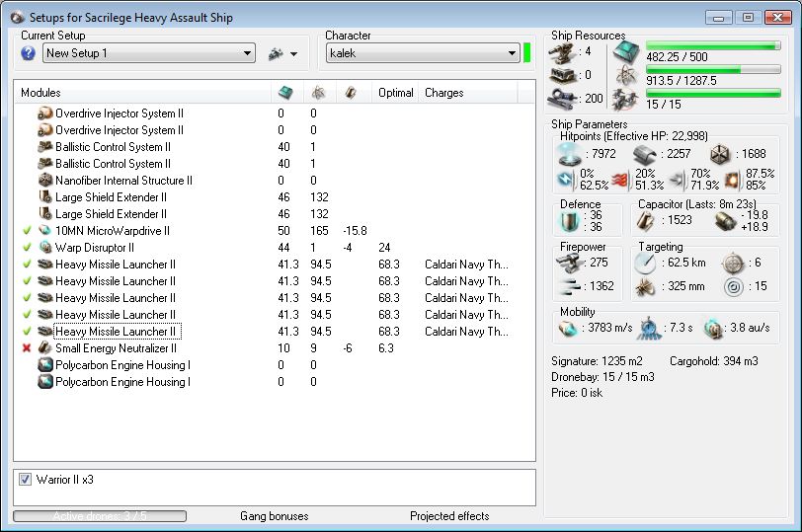Click the Active drones bar
Image resolution: width=802 pixels, height=532 pixels.
click(99, 516)
